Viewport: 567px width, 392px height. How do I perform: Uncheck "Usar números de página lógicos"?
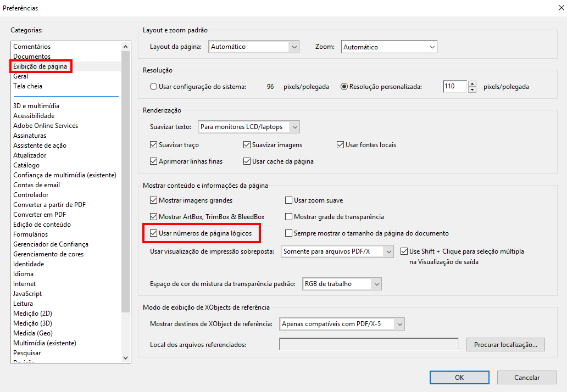click(x=153, y=233)
